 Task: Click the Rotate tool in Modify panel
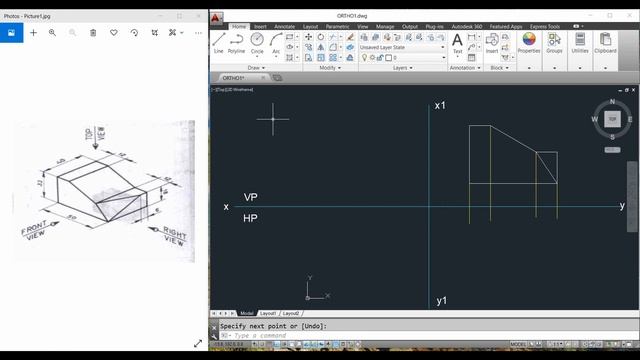(321, 37)
